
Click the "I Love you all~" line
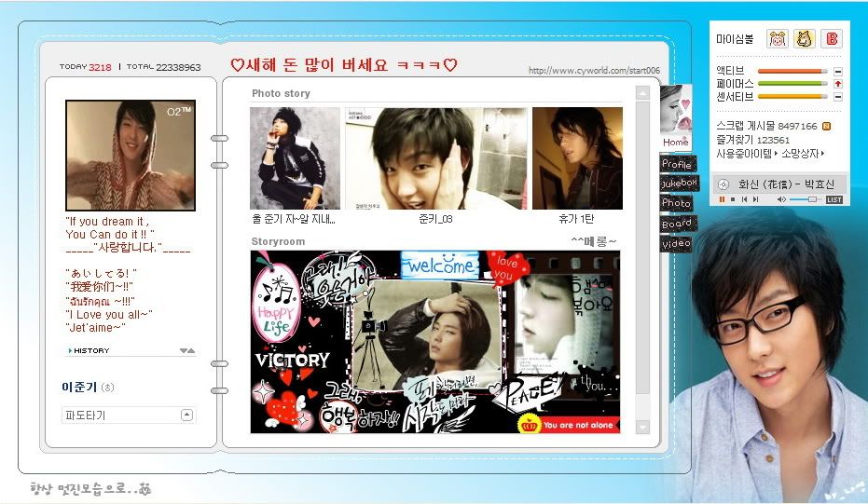(x=108, y=314)
